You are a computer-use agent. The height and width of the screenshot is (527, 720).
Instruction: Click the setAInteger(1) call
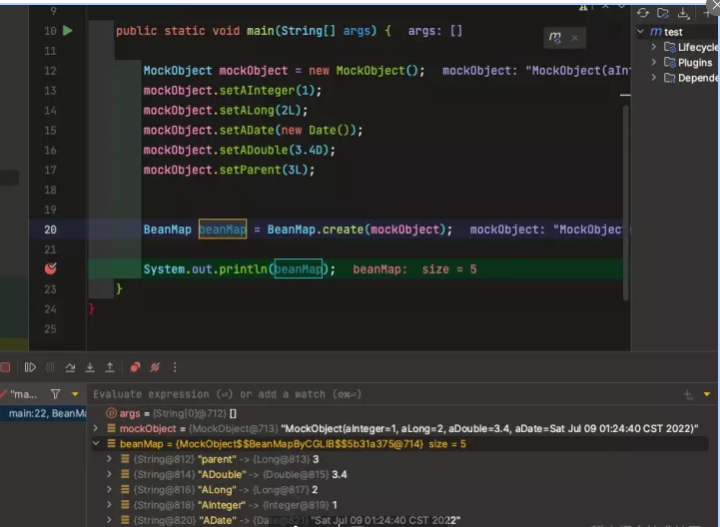coord(270,90)
